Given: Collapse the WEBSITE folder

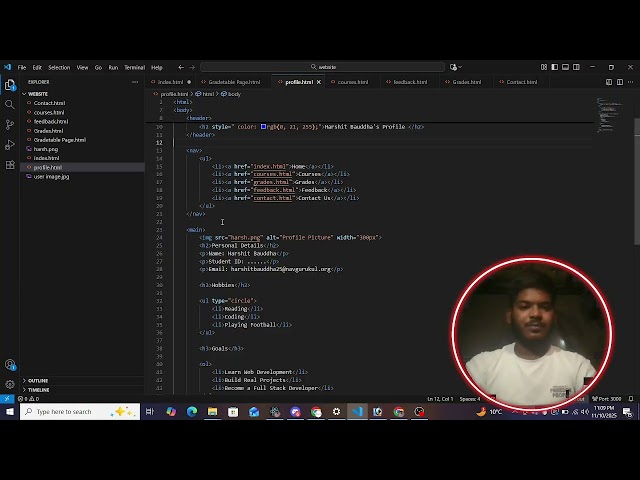Looking at the screenshot, I should pyautogui.click(x=82, y=94).
